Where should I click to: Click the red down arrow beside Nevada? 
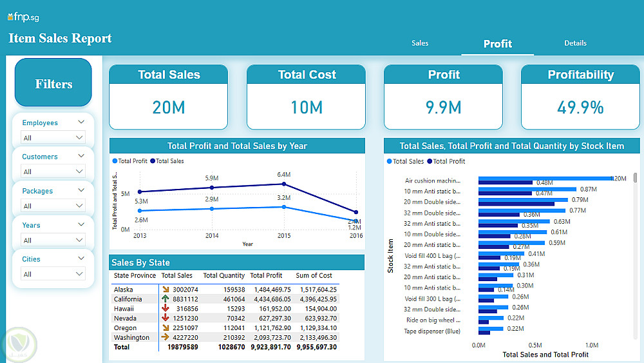coord(165,318)
